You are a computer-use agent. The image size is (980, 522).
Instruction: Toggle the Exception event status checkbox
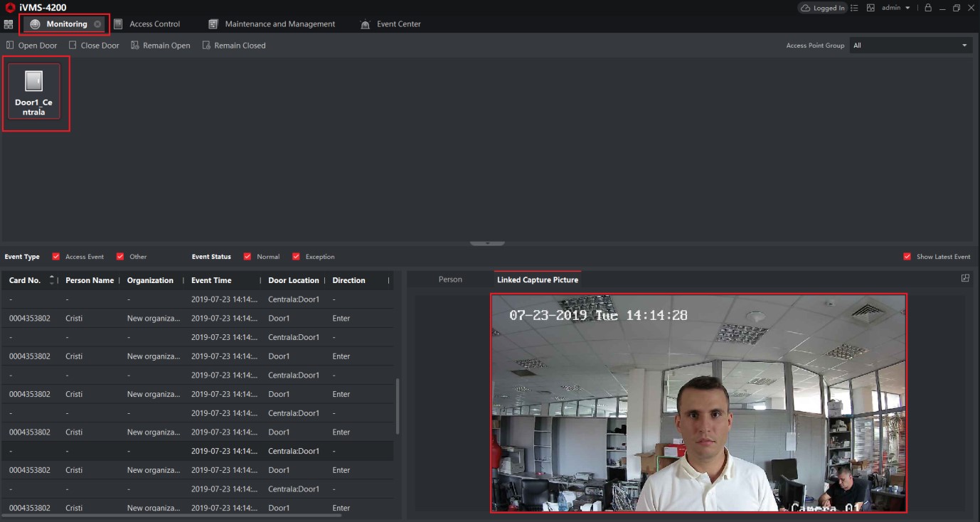pyautogui.click(x=296, y=257)
